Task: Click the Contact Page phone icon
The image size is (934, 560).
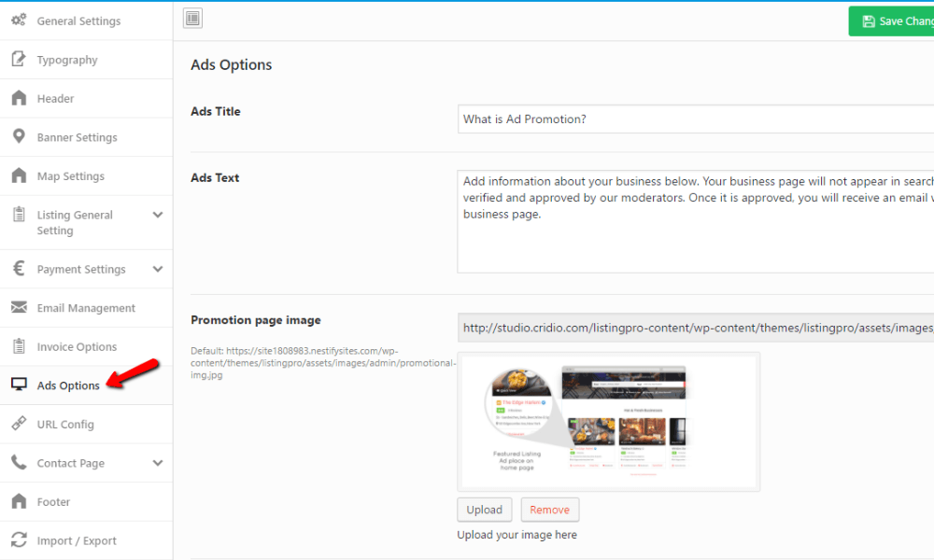Action: 19,463
